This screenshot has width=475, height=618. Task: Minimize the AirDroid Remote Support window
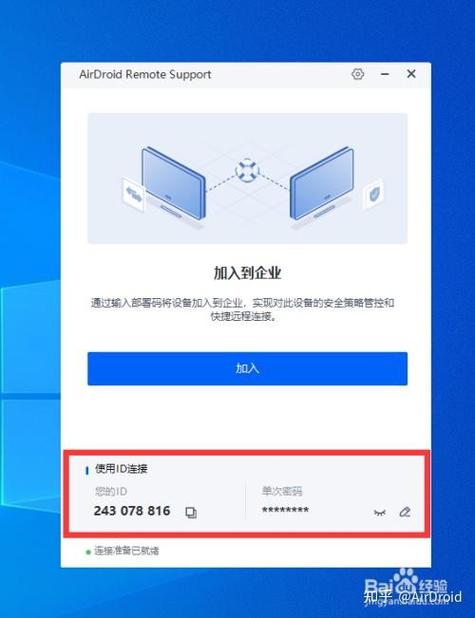(385, 74)
